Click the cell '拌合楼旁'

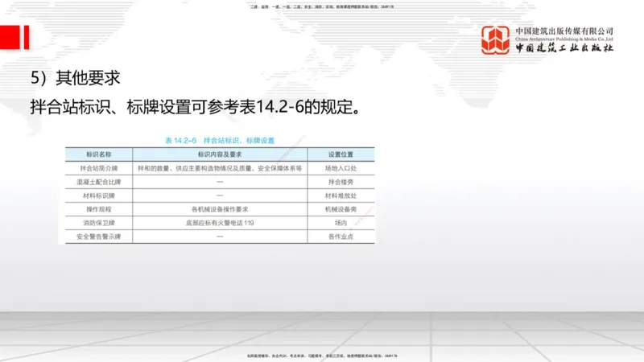click(341, 182)
